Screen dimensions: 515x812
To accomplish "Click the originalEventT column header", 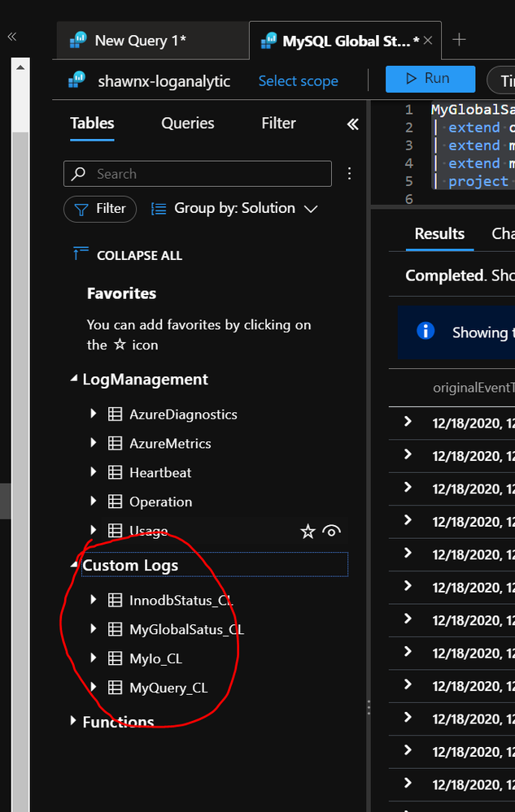I will (x=474, y=388).
